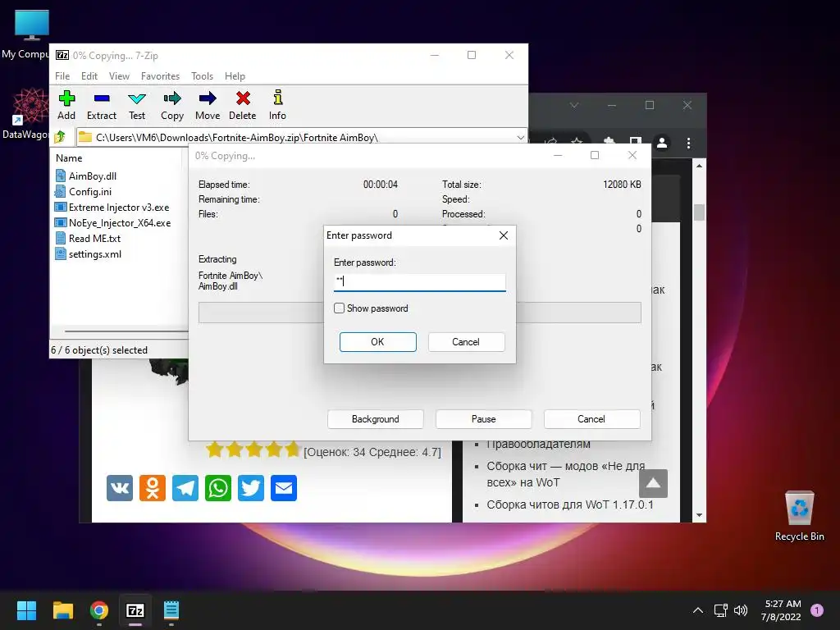Click the Extract toolbar icon
840x630 pixels.
coord(101,105)
